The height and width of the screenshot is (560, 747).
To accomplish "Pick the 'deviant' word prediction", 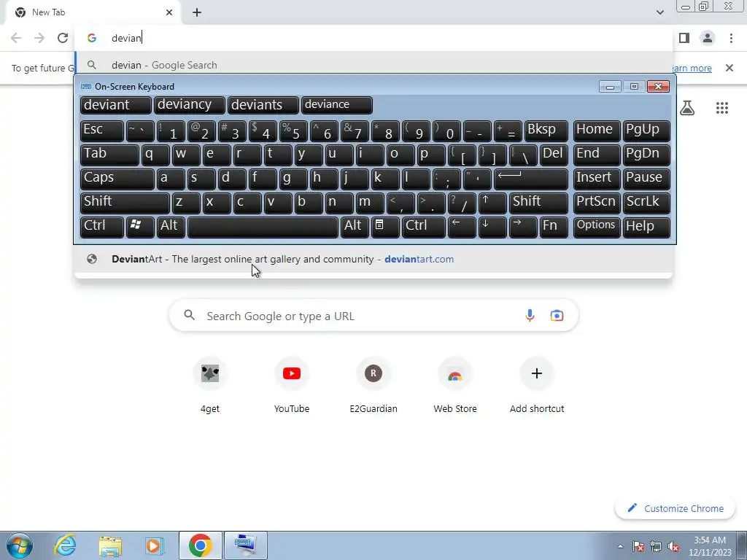I will 116,105.
